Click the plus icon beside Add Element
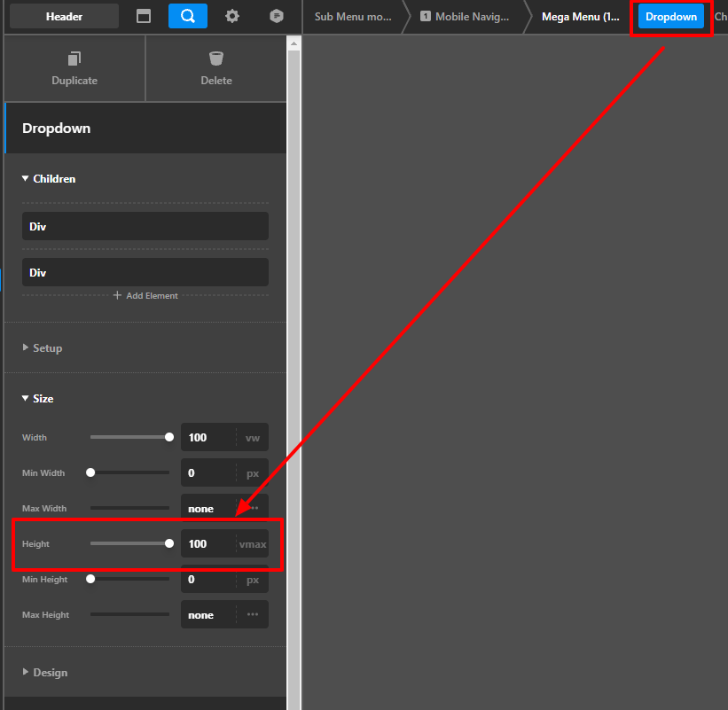 click(117, 296)
